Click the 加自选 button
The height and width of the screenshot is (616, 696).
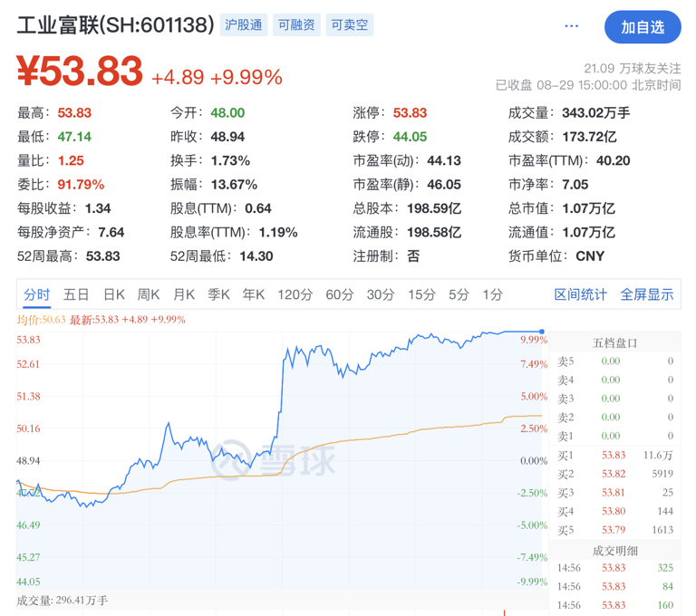pyautogui.click(x=643, y=27)
